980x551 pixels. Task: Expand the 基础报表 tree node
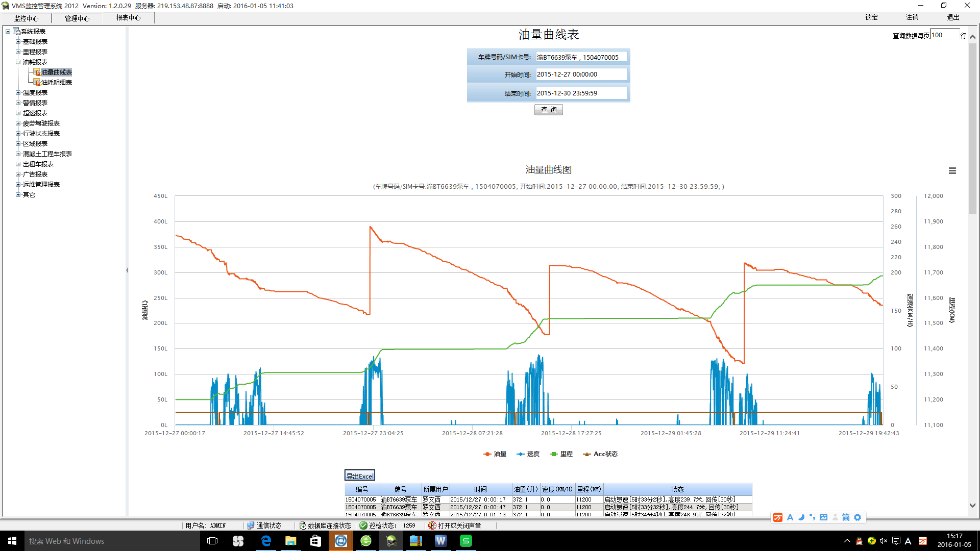(x=18, y=42)
